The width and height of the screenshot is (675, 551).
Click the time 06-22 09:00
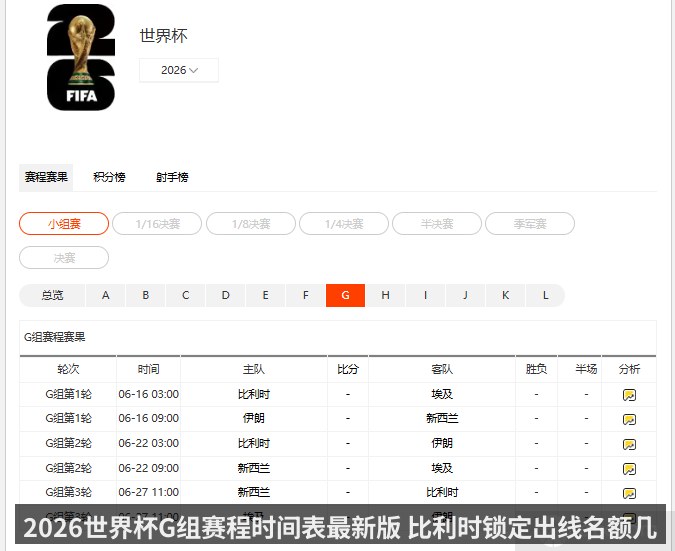tap(149, 468)
